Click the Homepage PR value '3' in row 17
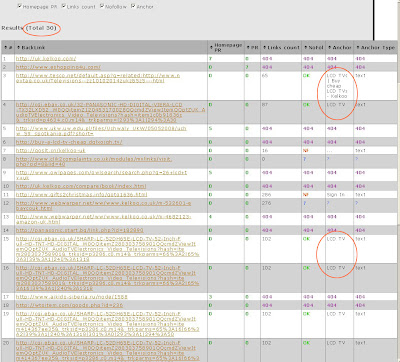400x362 pixels. pyautogui.click(x=211, y=297)
